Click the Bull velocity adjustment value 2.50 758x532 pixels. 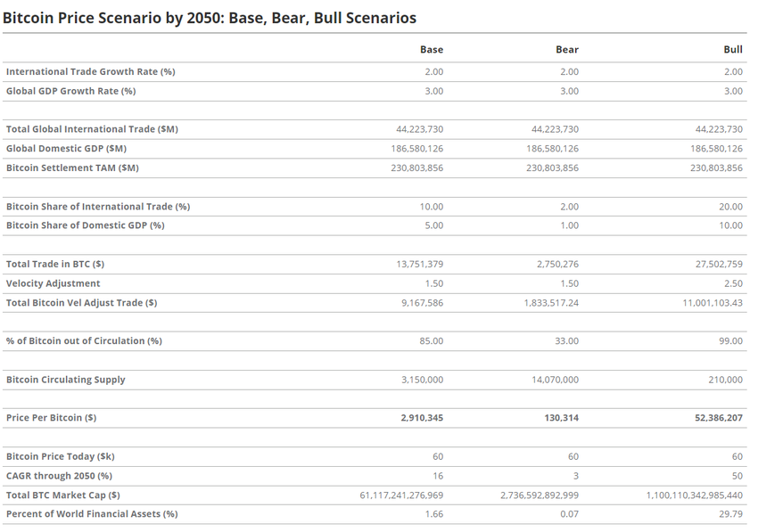click(733, 283)
